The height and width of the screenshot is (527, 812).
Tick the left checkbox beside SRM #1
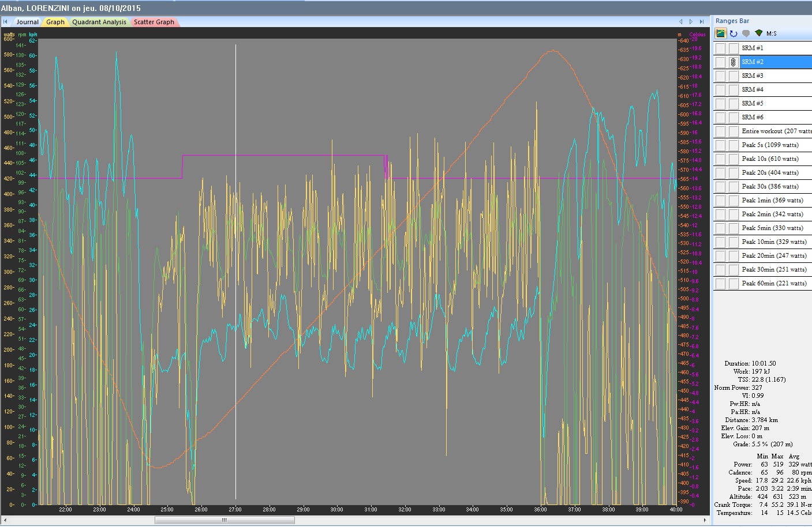(720, 48)
